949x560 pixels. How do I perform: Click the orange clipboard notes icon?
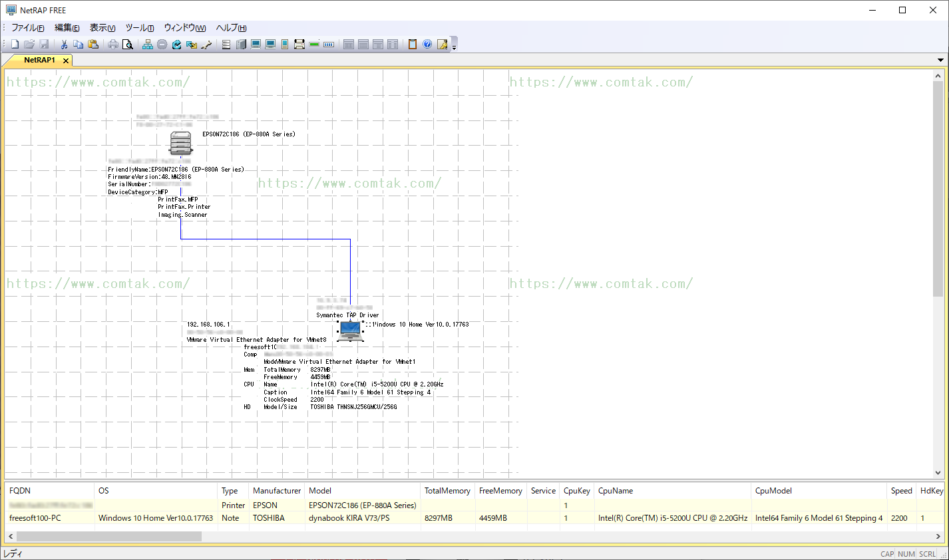click(413, 44)
